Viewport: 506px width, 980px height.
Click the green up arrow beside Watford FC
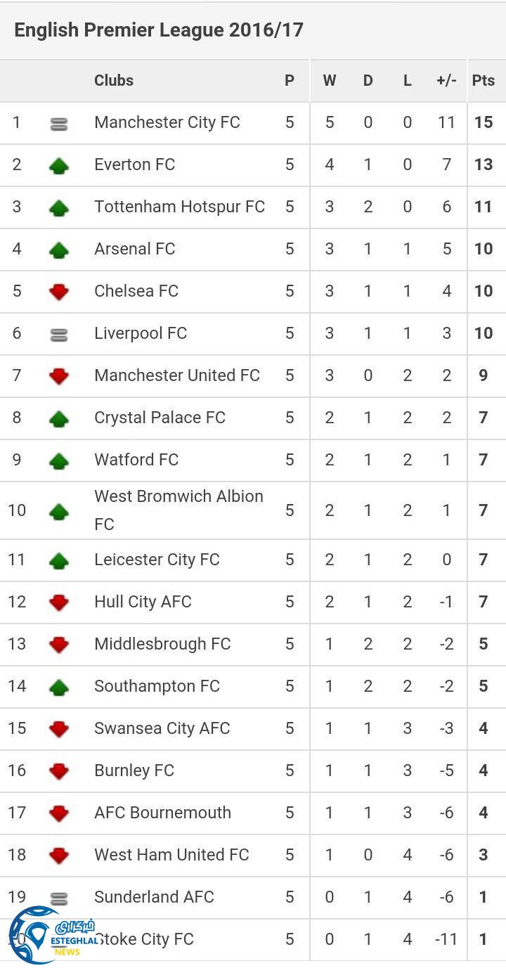(59, 461)
